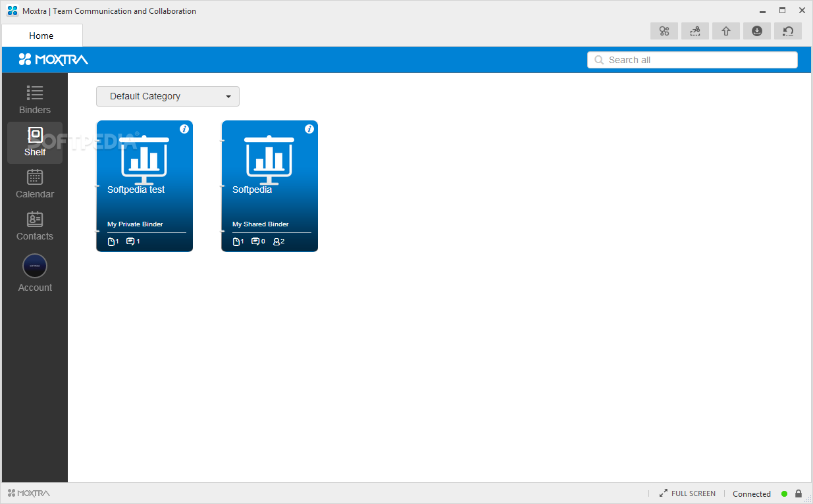Close the Moxtra window
The image size is (813, 504).
coord(802,11)
